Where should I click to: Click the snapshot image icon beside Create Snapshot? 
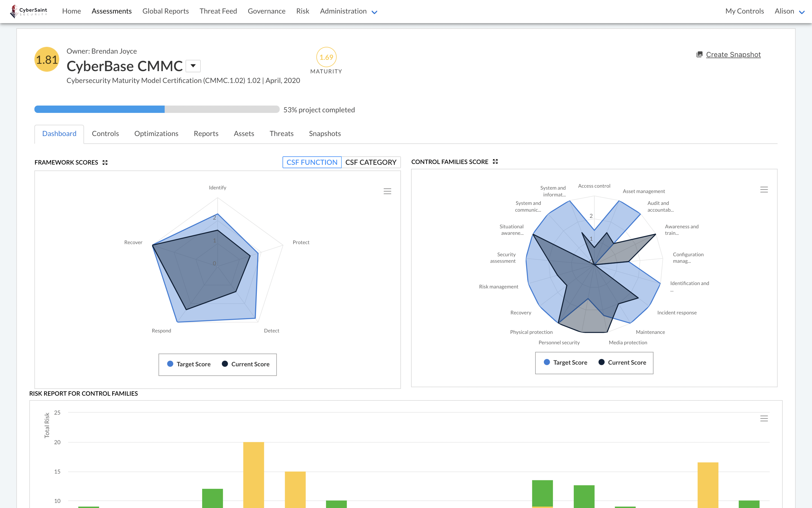pos(700,54)
